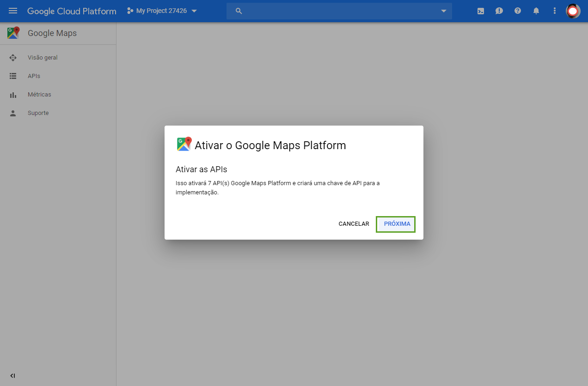Open the three-dot utilities menu

click(555, 11)
